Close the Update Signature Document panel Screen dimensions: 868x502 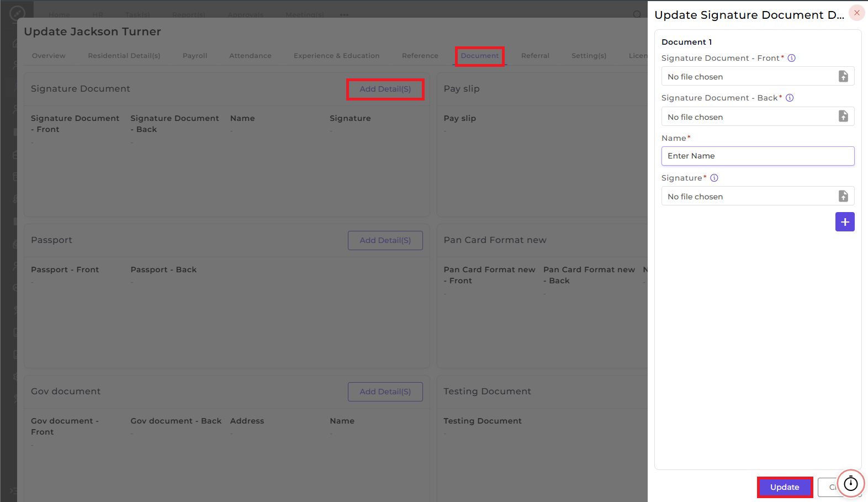[857, 13]
